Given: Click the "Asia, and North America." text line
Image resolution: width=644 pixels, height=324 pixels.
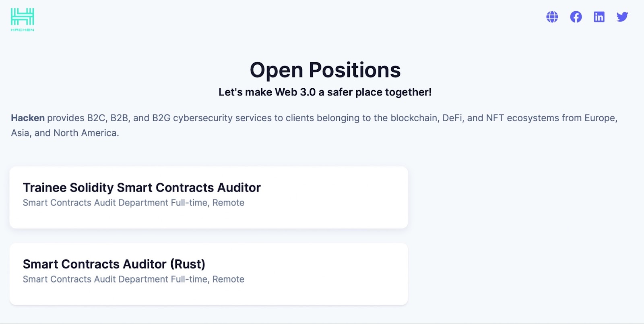Looking at the screenshot, I should click(65, 133).
